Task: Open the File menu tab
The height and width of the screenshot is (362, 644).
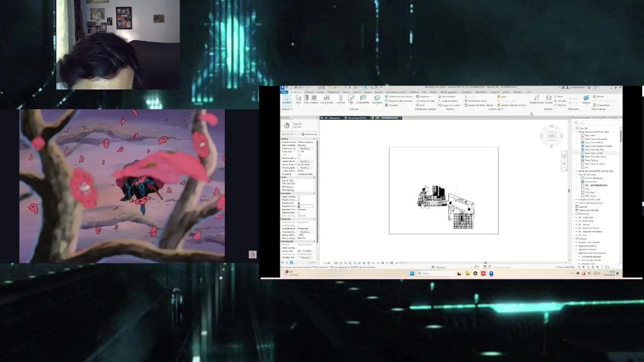Action: (x=284, y=92)
